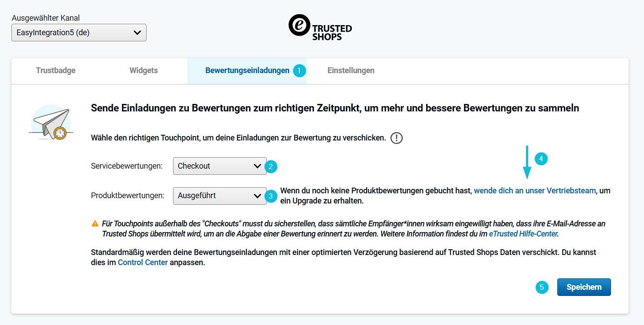Viewport: 644px width, 325px height.
Task: Open the eTrusted Hilfe-Center link
Action: (523, 234)
